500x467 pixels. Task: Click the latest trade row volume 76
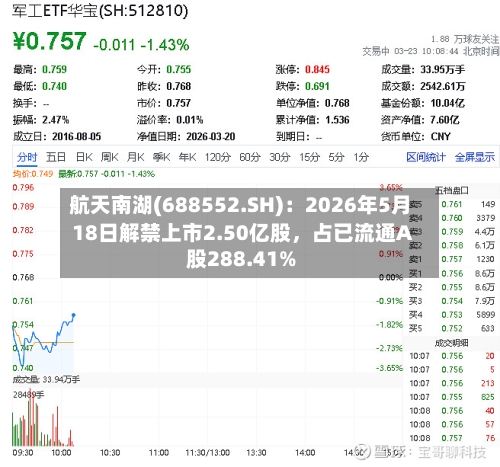pyautogui.click(x=452, y=438)
